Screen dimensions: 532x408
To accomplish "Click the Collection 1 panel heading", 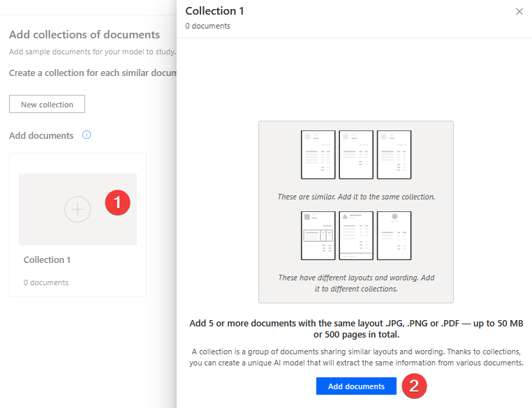I will 214,11.
